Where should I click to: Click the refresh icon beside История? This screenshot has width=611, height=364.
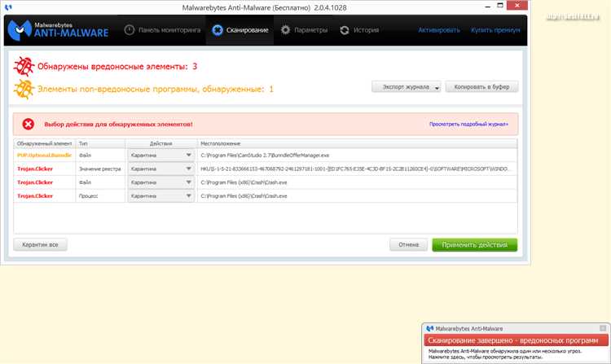click(x=345, y=30)
